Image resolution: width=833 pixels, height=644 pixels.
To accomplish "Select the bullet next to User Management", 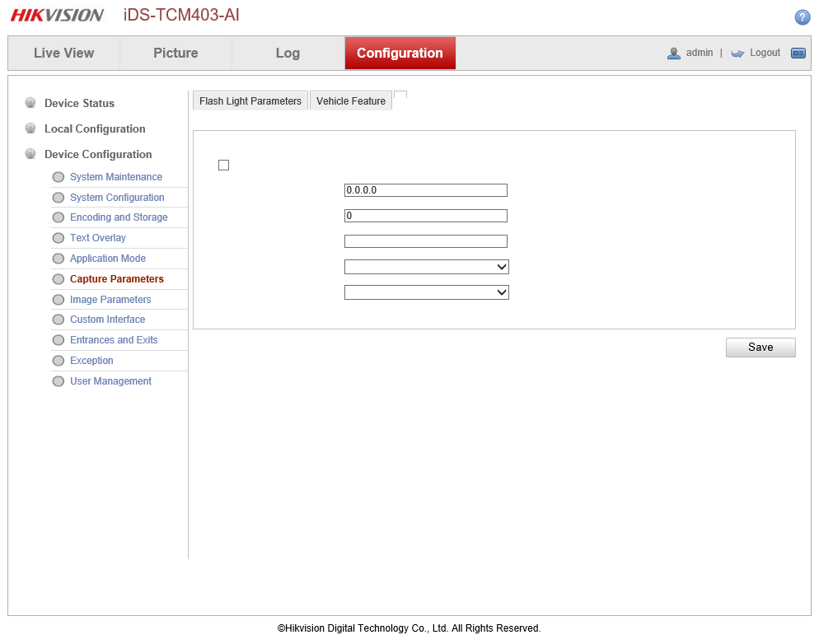I will click(x=58, y=381).
